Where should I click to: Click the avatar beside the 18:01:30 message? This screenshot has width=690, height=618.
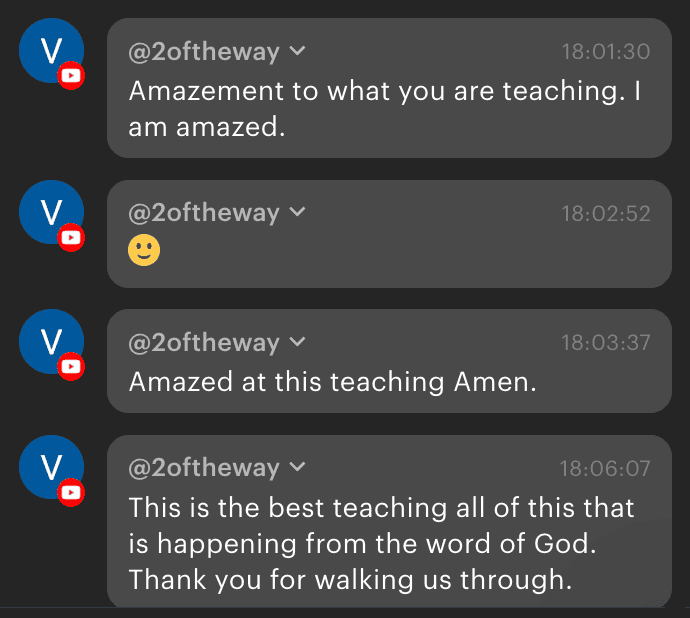click(x=50, y=50)
